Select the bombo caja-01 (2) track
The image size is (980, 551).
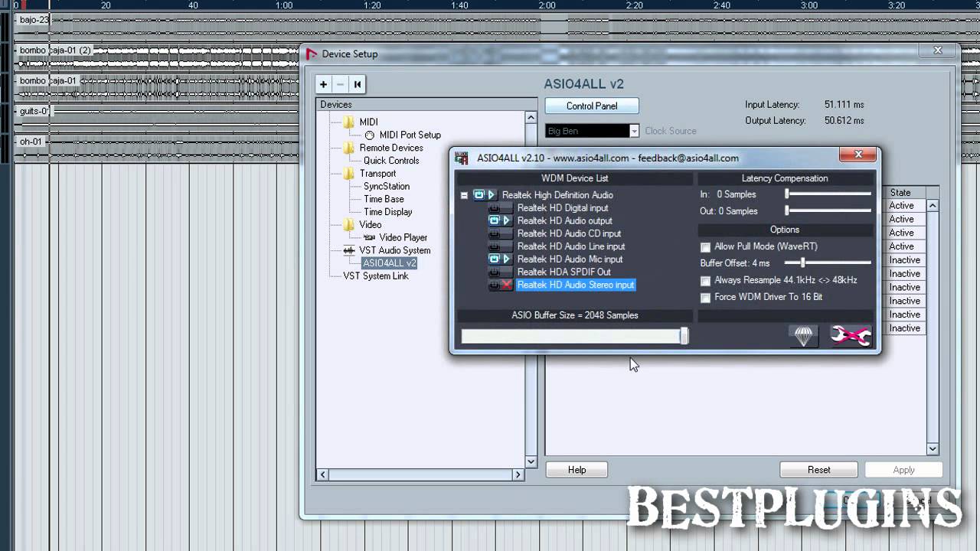coord(55,51)
